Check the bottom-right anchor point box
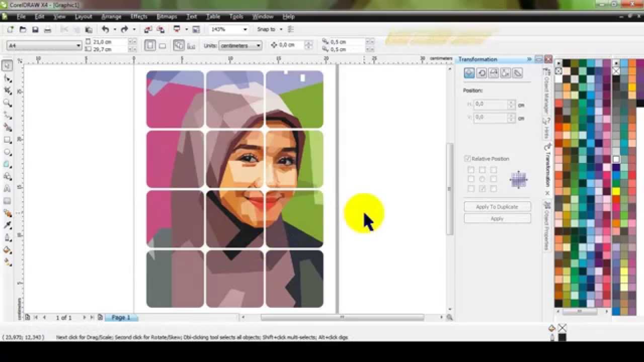 pyautogui.click(x=494, y=189)
